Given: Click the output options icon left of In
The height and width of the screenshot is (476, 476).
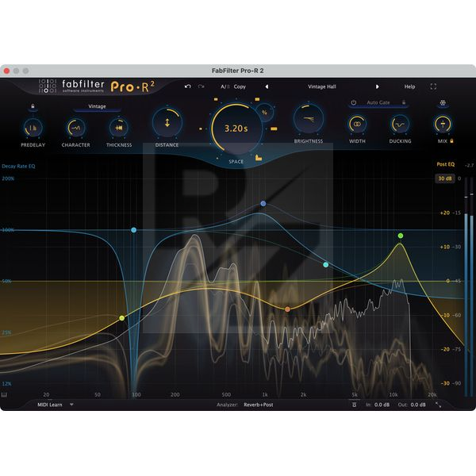Looking at the screenshot, I should pyautogui.click(x=355, y=405).
